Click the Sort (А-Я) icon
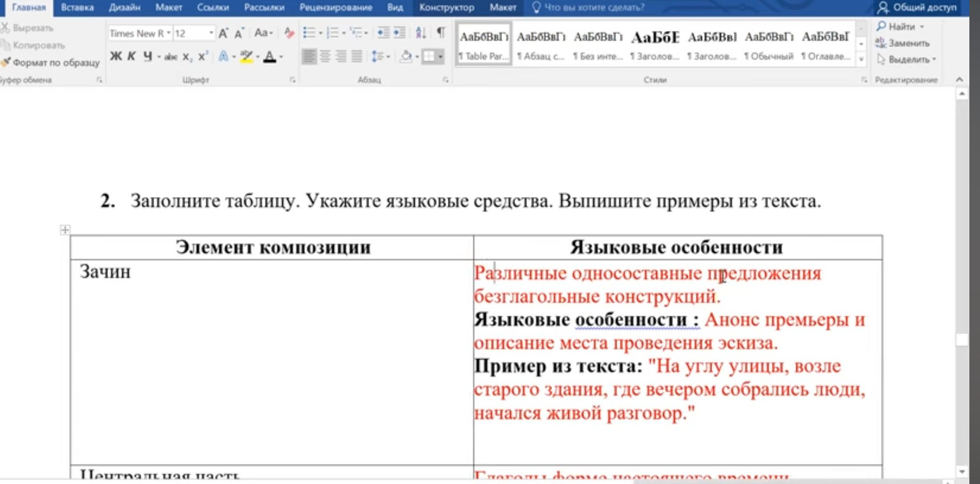This screenshot has height=484, width=980. 420,33
